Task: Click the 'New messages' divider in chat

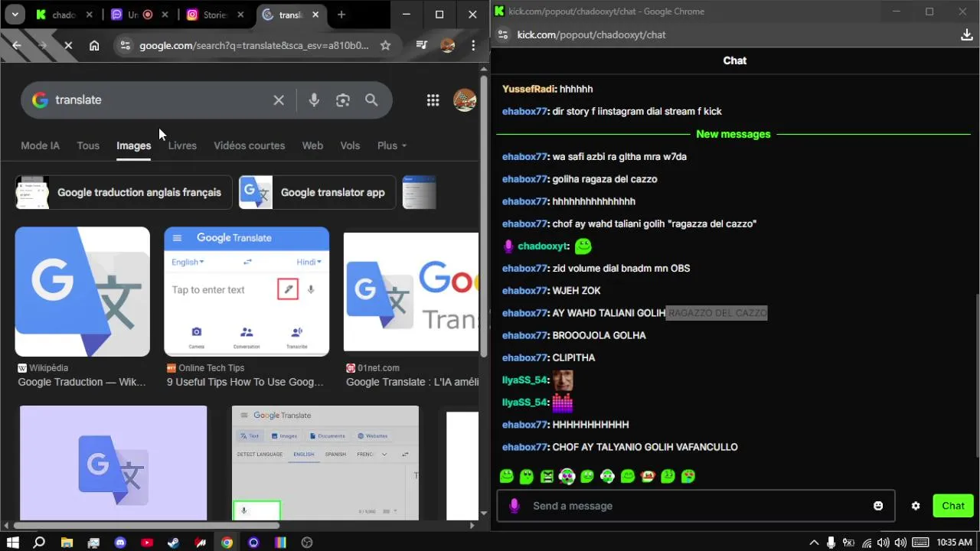Action: [x=733, y=134]
